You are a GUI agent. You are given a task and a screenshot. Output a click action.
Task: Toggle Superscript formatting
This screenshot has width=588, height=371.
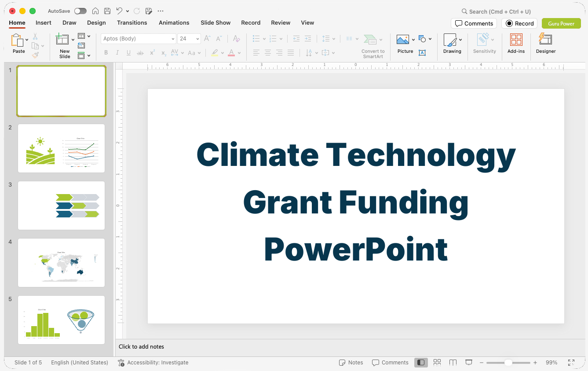point(152,53)
